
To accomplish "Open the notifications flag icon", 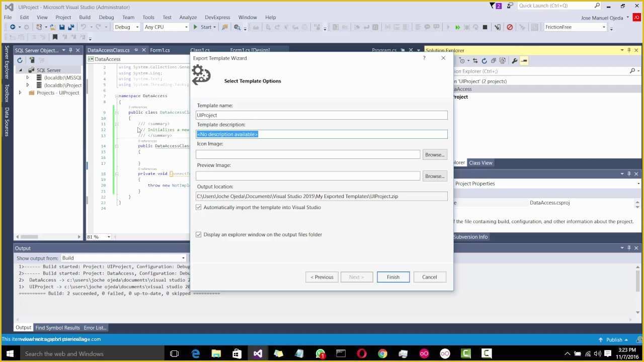I will tap(495, 6).
